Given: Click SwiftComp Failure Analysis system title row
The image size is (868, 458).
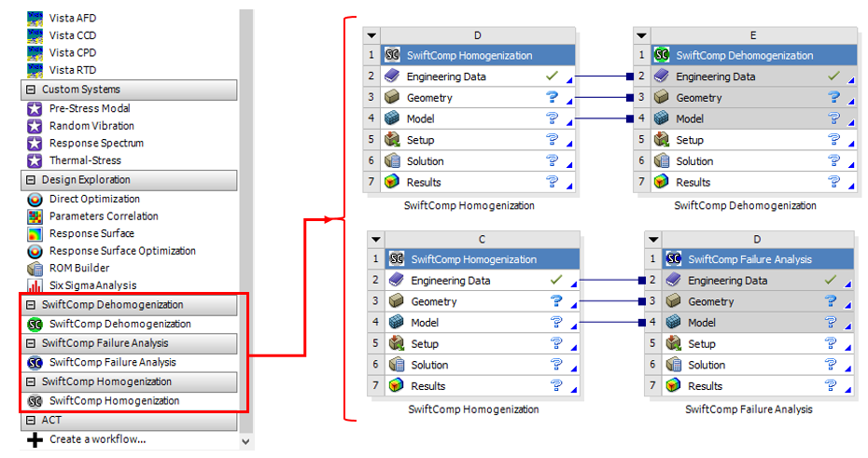Looking at the screenshot, I should (x=759, y=259).
